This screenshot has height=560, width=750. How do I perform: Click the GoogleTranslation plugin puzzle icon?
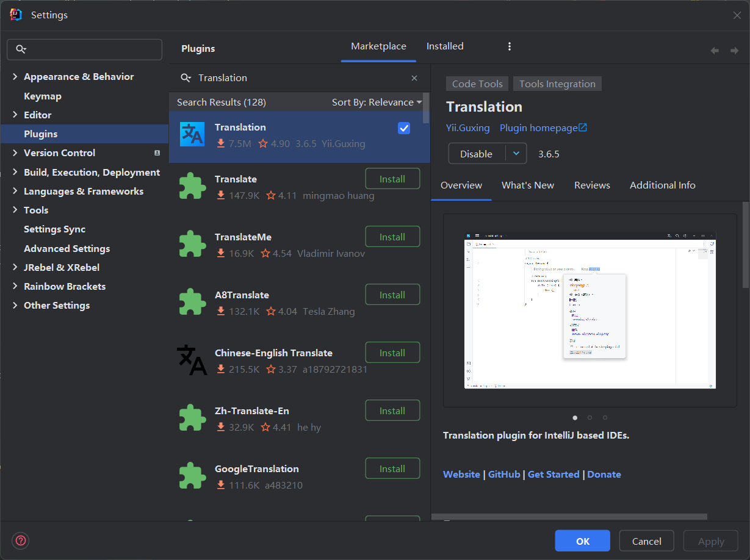click(192, 476)
